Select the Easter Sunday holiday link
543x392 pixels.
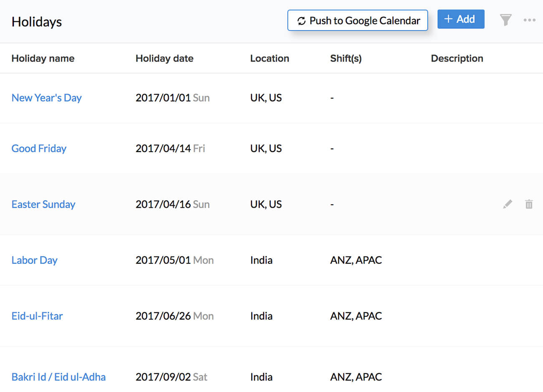43,204
